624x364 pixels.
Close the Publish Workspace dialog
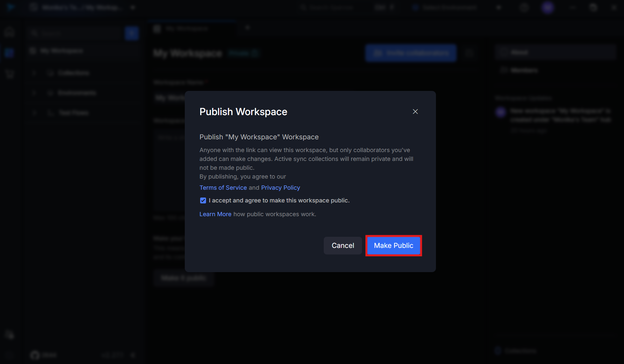415,112
